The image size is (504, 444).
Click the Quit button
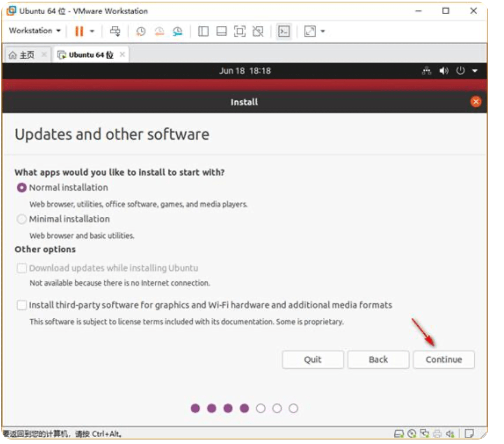(313, 360)
